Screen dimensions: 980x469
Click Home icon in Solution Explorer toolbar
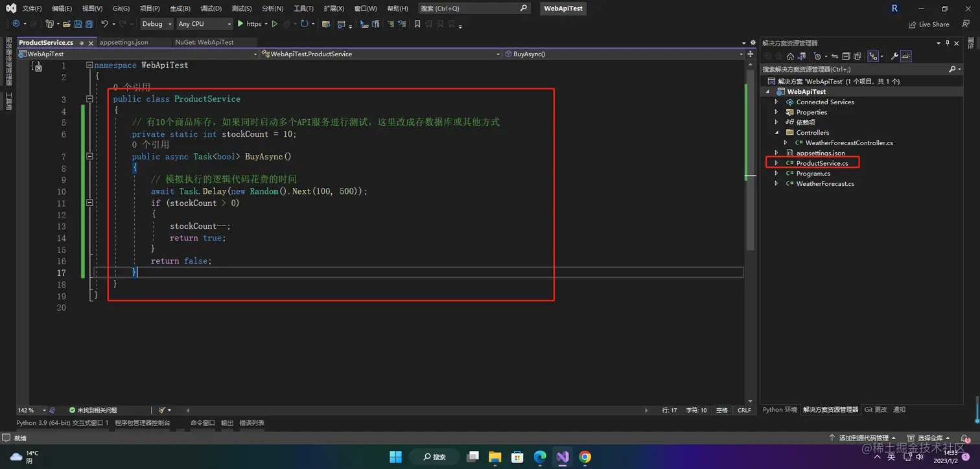click(790, 56)
